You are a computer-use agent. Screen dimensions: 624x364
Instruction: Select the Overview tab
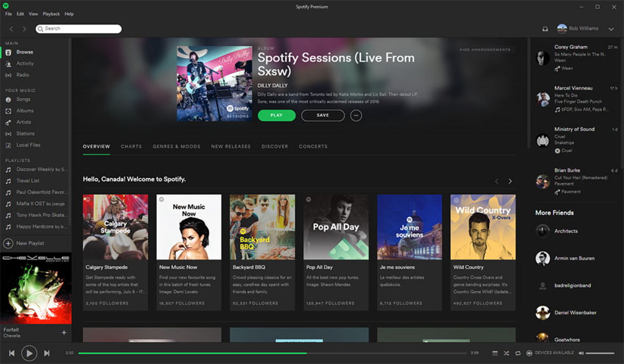(x=96, y=147)
